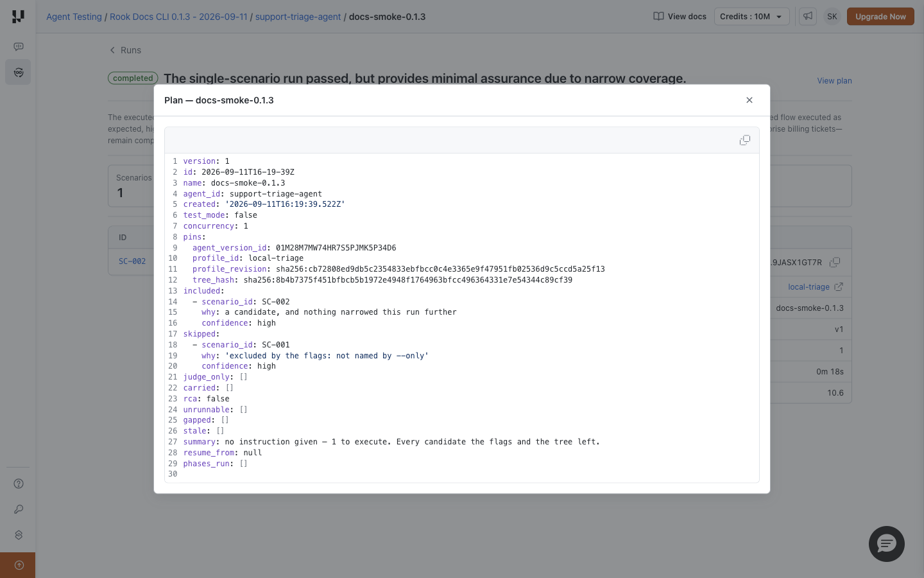Click the 'rca: false' line
The image size is (924, 578).
tap(207, 399)
